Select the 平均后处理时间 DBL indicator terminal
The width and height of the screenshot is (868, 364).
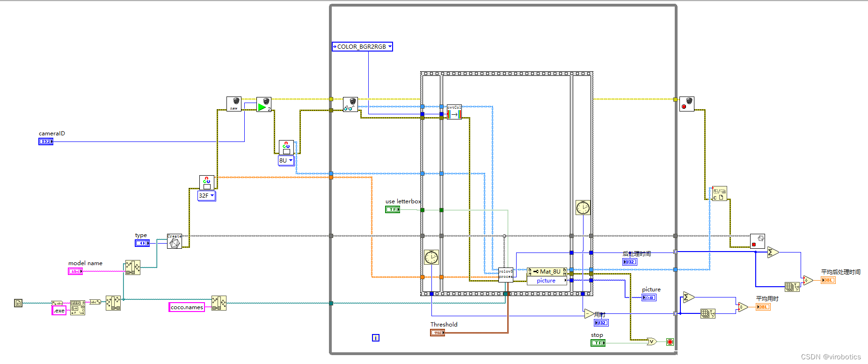point(828,280)
